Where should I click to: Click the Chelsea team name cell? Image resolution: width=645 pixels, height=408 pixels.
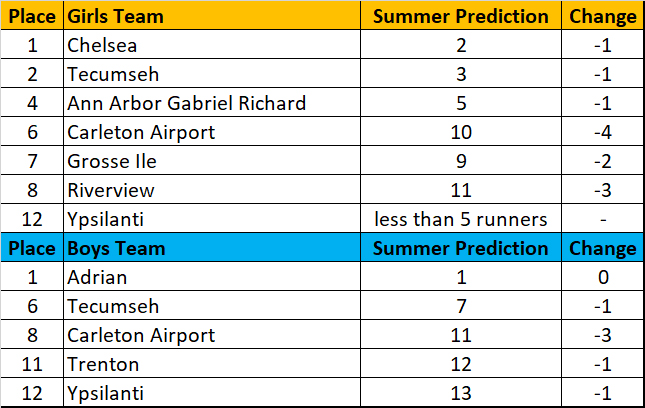[x=210, y=45]
